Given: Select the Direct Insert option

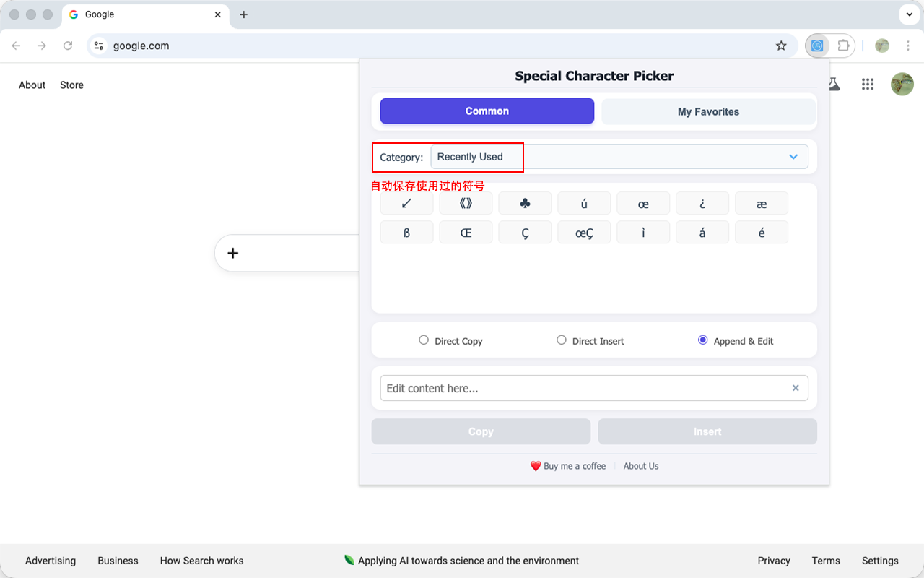Looking at the screenshot, I should 562,340.
